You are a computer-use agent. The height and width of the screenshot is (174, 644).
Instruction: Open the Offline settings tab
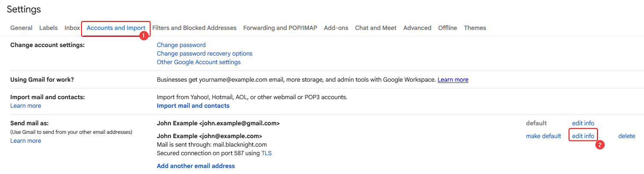coord(447,28)
